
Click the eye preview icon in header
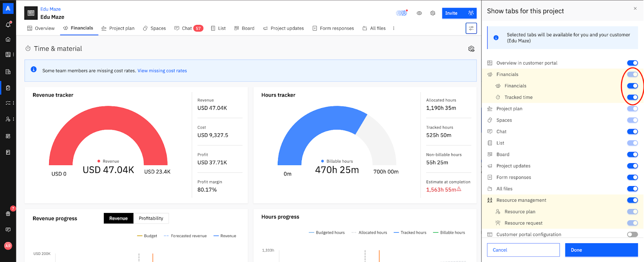click(419, 13)
